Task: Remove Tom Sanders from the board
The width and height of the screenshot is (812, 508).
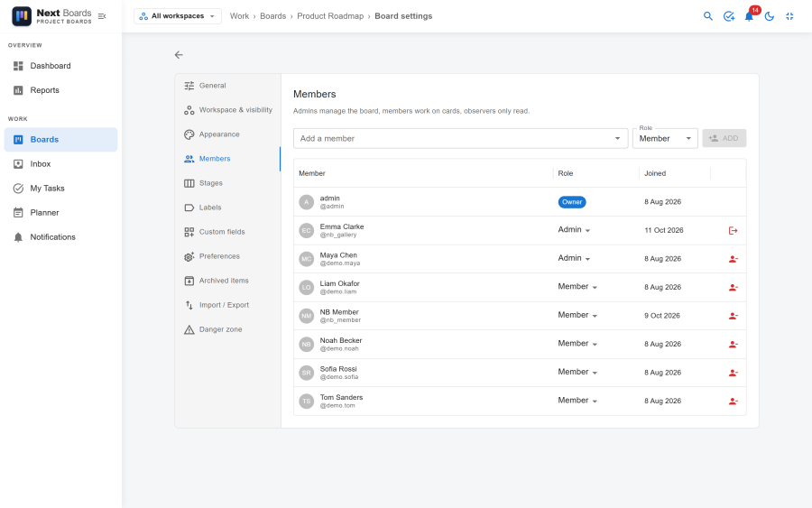Action: point(733,402)
